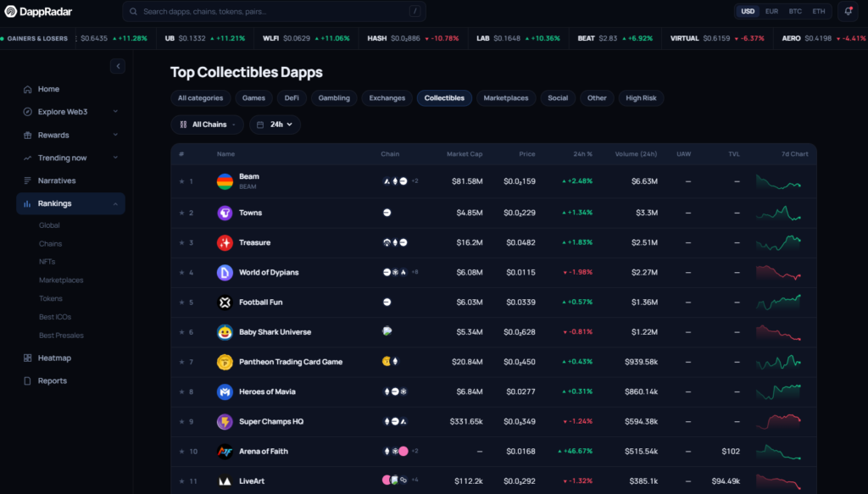This screenshot has height=494, width=868.
Task: Favorite Pantheon Trading Card Game with star
Action: [181, 362]
